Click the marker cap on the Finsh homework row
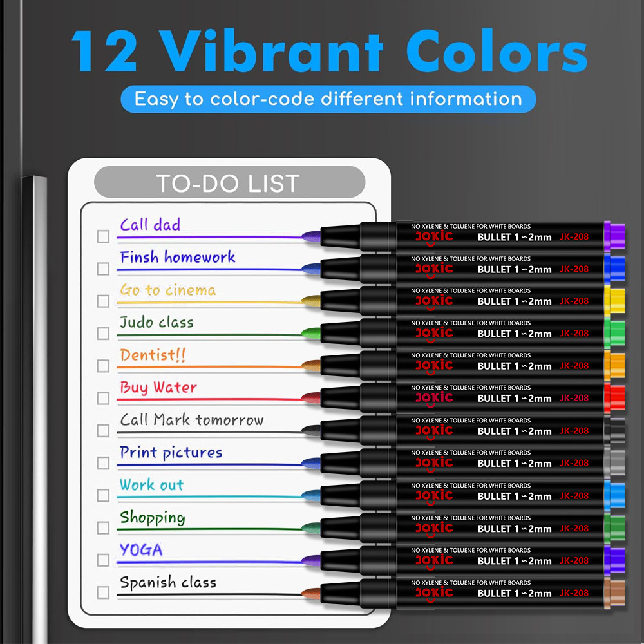Image resolution: width=644 pixels, height=644 pixels. tap(614, 269)
